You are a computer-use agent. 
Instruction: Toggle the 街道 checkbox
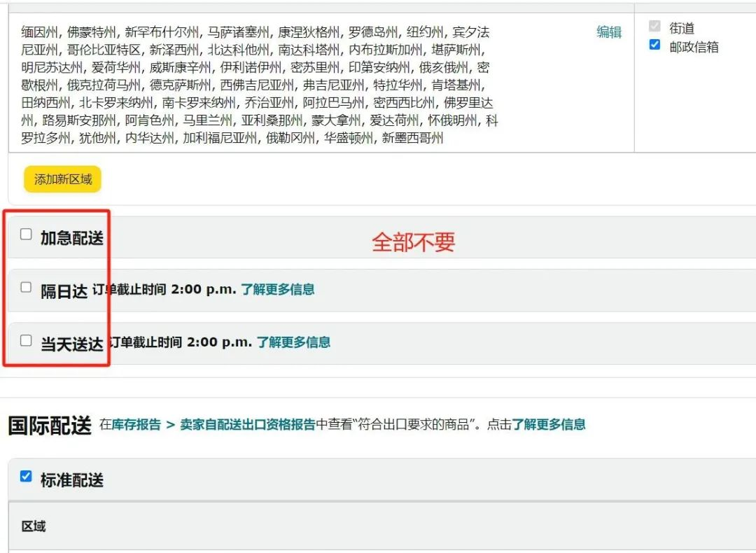654,26
